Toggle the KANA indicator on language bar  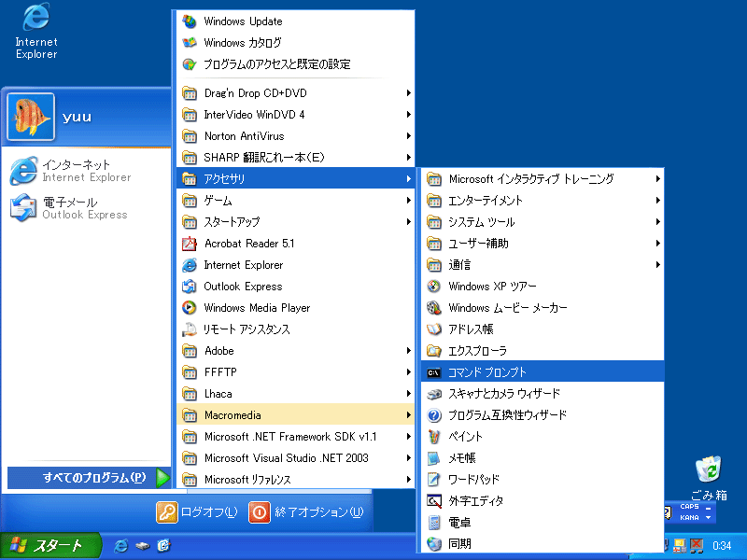pos(689,517)
